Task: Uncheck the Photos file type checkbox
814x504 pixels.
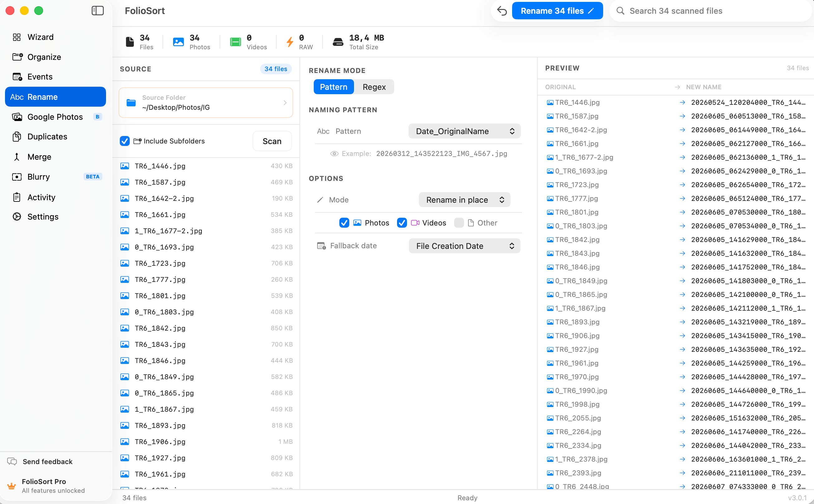Action: (x=344, y=223)
